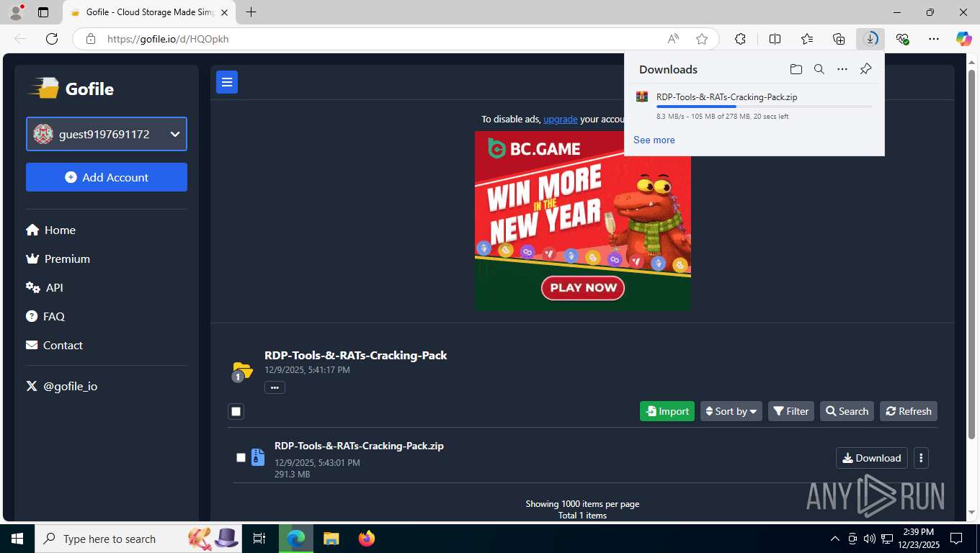Open the Sort by dropdown
Viewport: 980px width, 553px height.
click(x=731, y=411)
